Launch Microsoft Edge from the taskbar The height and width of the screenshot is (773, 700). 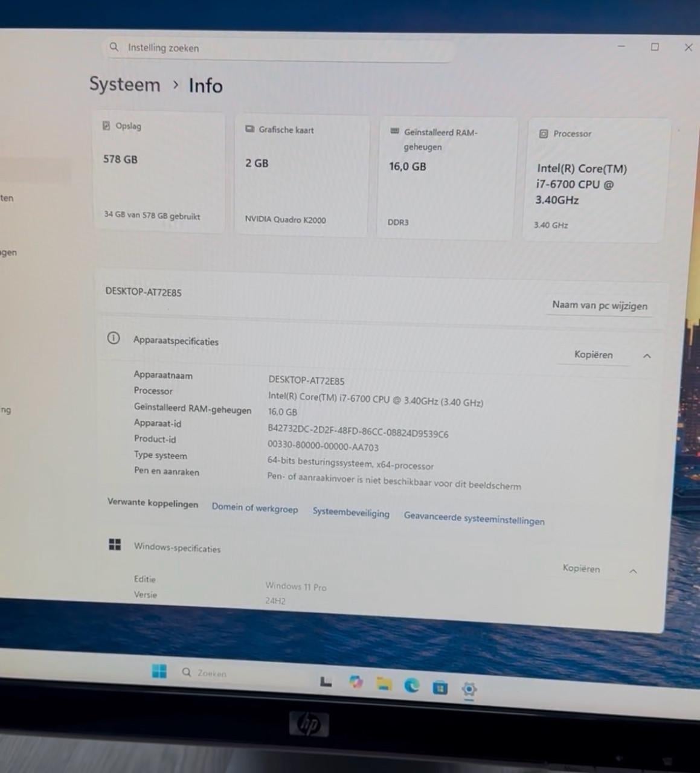coord(413,685)
